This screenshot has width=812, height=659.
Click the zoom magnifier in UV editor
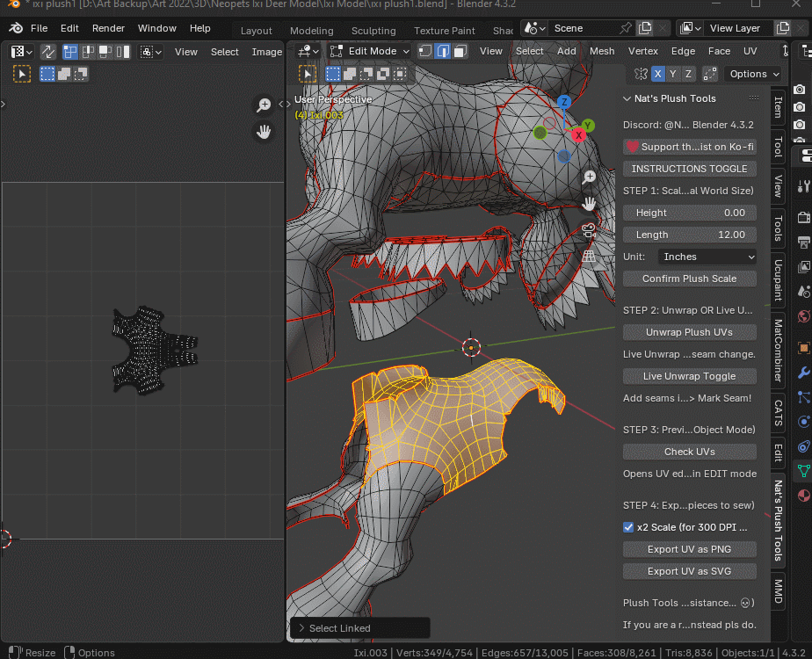pyautogui.click(x=265, y=105)
